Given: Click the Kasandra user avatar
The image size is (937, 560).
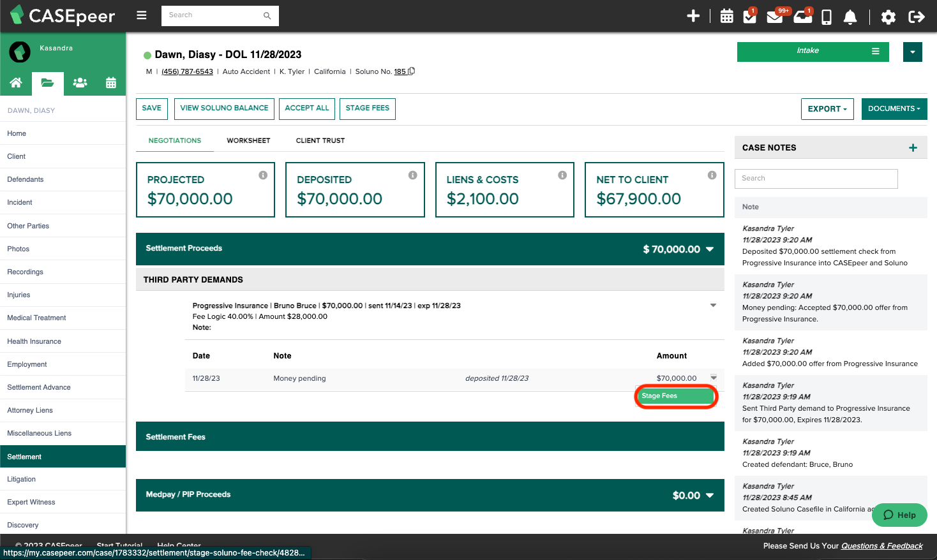Looking at the screenshot, I should [20, 52].
